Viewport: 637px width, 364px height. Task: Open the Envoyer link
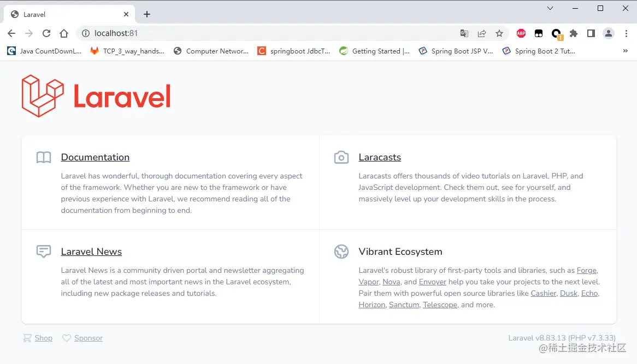[432, 282]
